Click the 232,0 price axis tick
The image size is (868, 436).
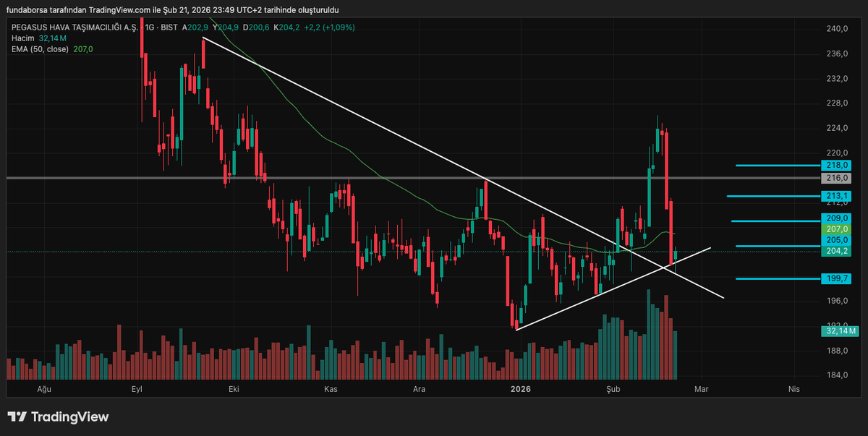836,79
